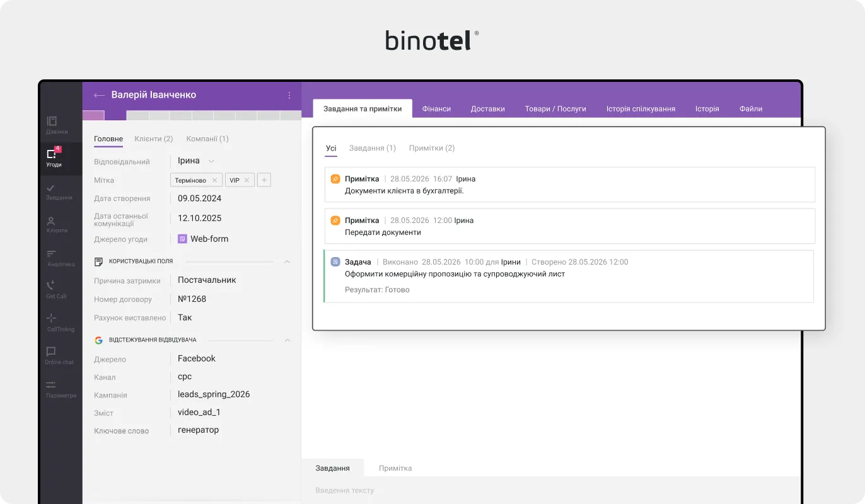
Task: Collapse the Відстеження відвідувача section
Action: tap(287, 340)
